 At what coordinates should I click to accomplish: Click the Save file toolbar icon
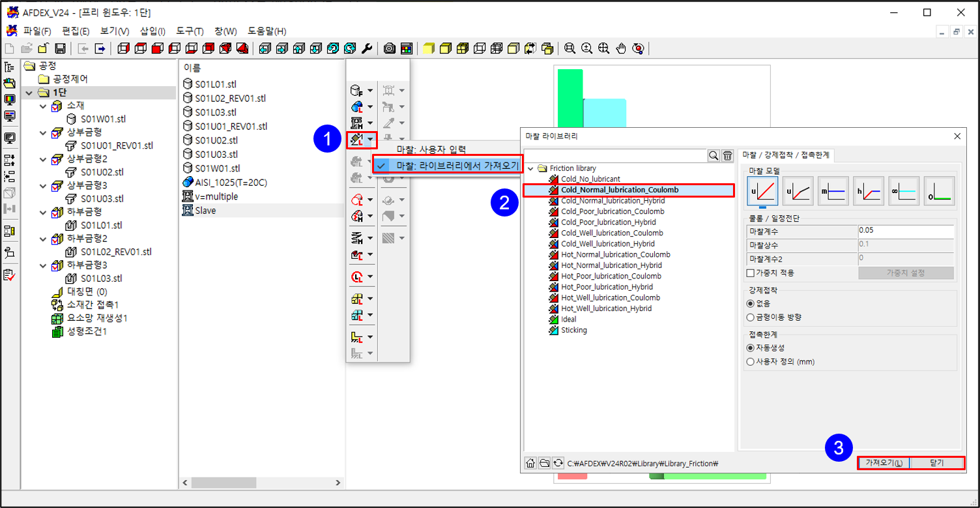[60, 48]
